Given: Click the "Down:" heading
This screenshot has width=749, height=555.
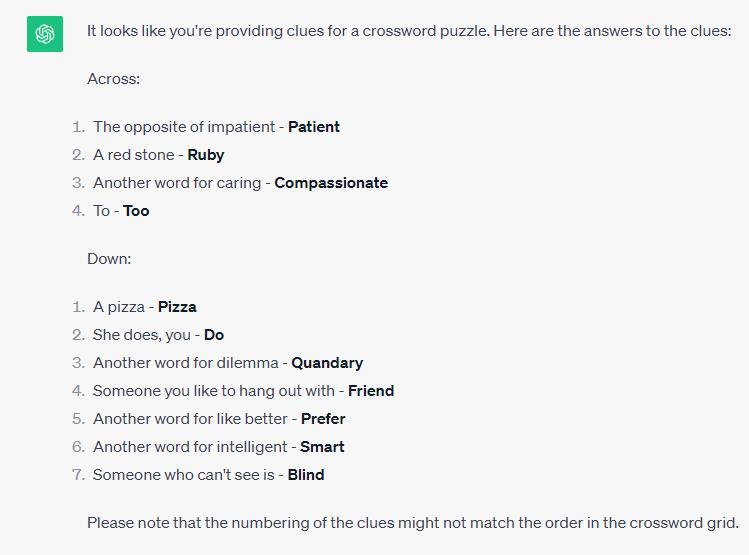Looking at the screenshot, I should (109, 259).
